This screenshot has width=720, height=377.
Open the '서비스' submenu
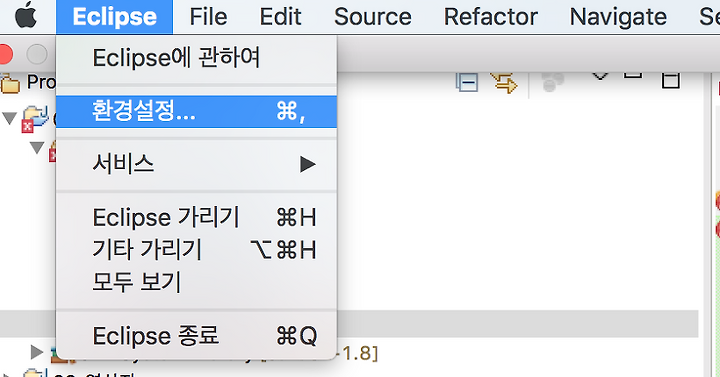click(197, 164)
